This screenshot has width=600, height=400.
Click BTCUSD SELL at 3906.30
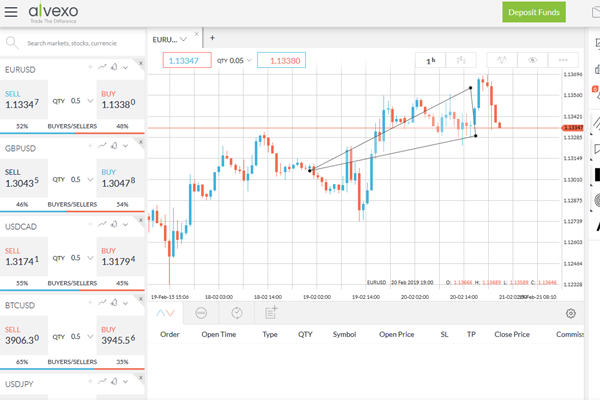(24, 335)
